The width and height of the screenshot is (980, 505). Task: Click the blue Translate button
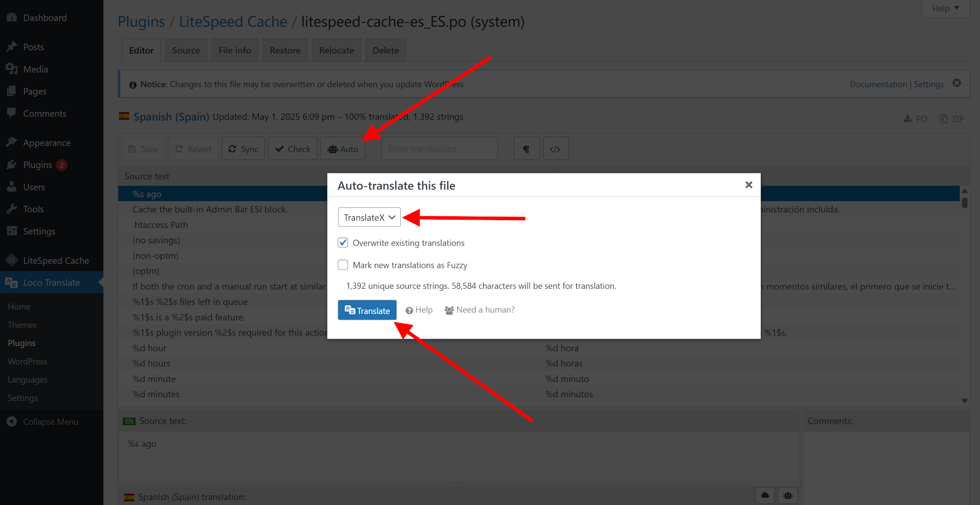click(367, 310)
